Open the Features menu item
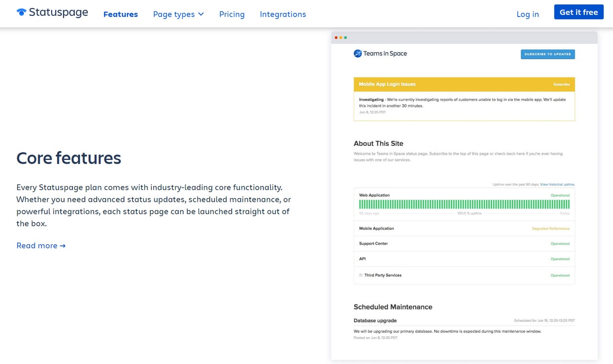The image size is (613, 364). [121, 14]
